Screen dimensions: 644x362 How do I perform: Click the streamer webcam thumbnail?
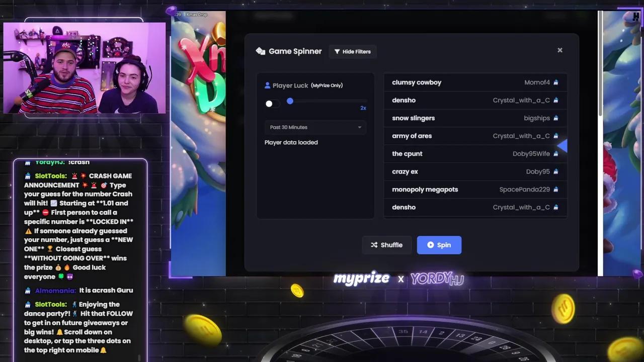pos(84,68)
